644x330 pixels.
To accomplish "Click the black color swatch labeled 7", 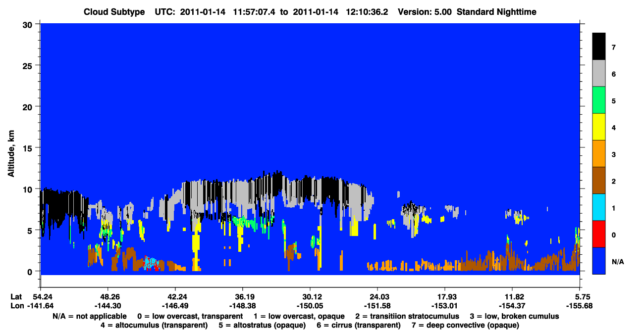I will pyautogui.click(x=599, y=46).
